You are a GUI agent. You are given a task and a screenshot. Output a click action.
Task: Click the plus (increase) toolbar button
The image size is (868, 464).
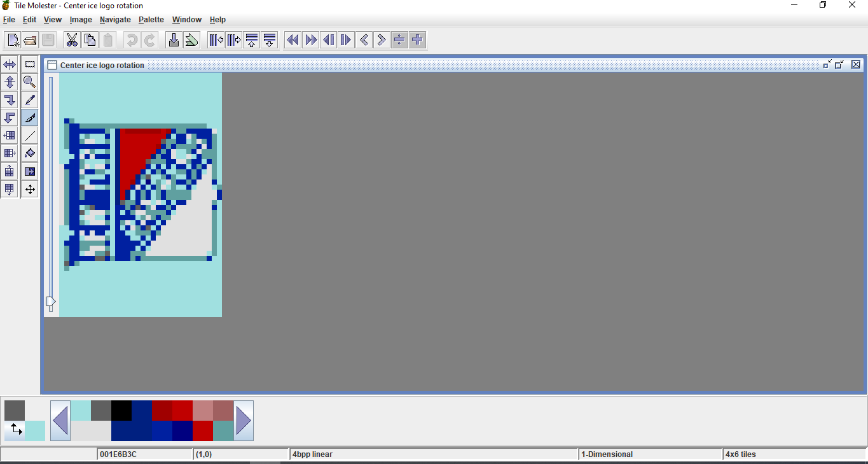(417, 40)
